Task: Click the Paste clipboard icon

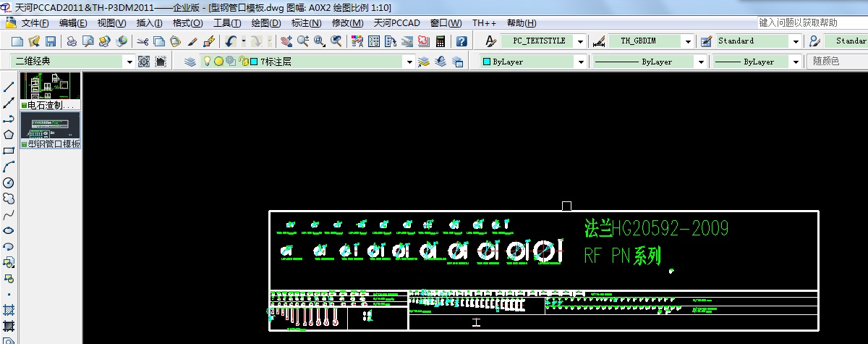Action: point(176,41)
